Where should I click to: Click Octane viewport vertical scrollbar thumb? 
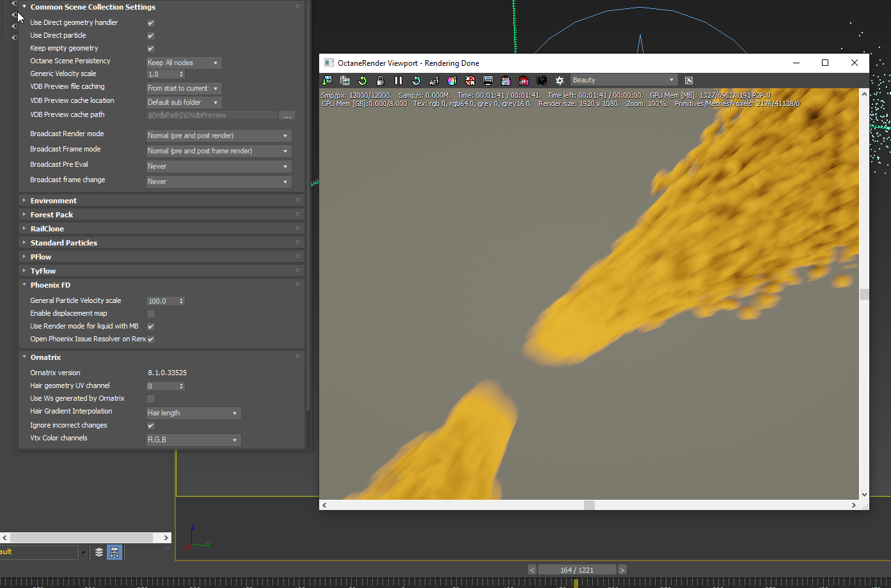pyautogui.click(x=864, y=294)
